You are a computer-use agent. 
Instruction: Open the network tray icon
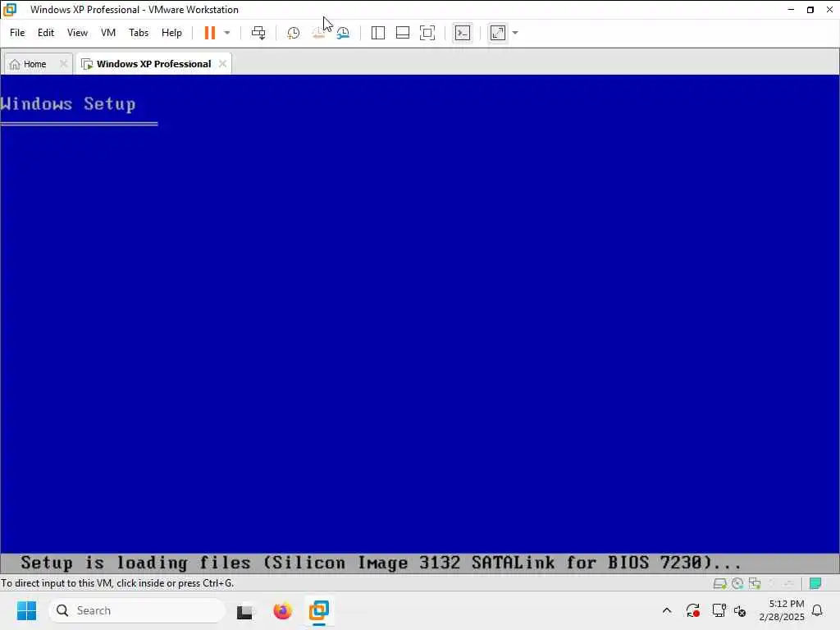(x=719, y=610)
